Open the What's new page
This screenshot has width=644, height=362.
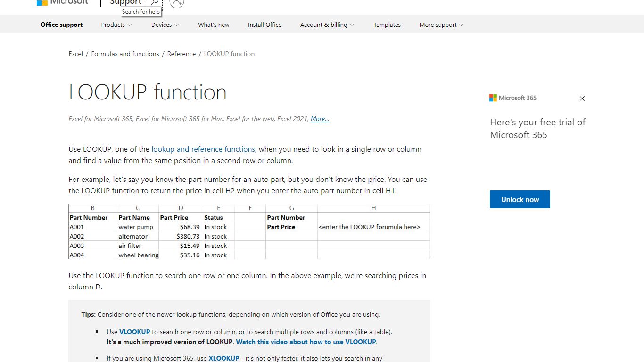(214, 25)
